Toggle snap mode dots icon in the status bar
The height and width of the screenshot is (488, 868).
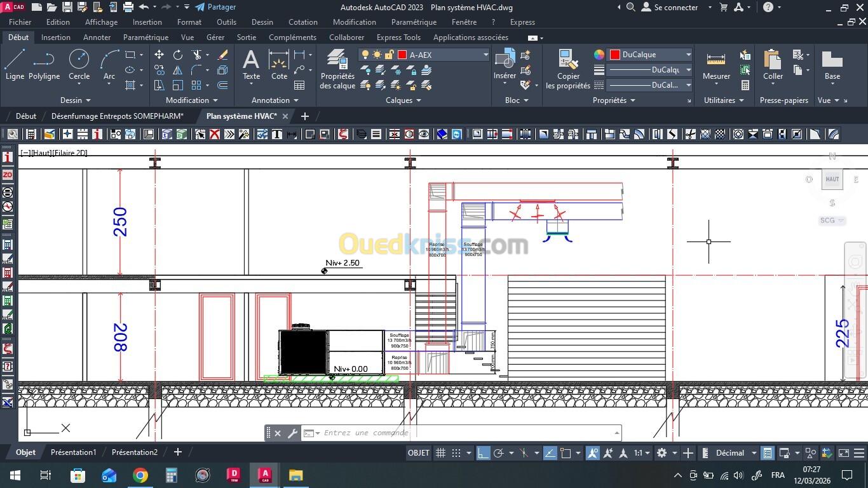point(456,453)
